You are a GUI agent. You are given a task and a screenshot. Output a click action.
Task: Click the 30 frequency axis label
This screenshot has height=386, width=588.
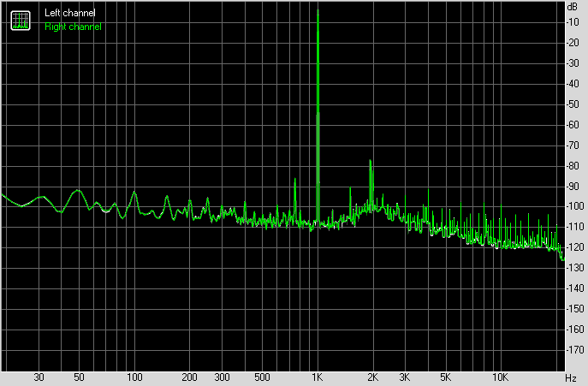39,377
